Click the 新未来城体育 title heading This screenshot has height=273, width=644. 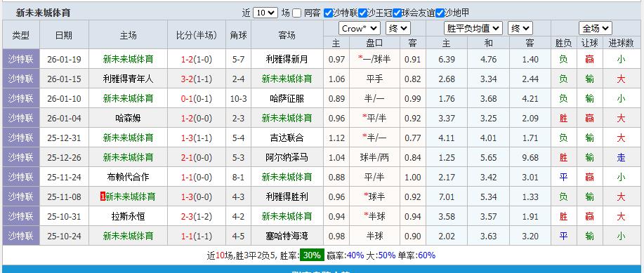pyautogui.click(x=43, y=13)
